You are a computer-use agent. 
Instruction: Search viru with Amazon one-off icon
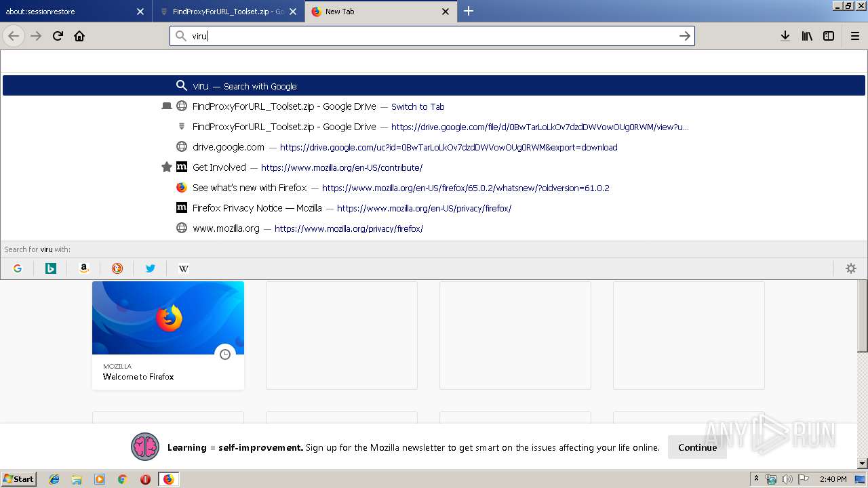coord(84,268)
